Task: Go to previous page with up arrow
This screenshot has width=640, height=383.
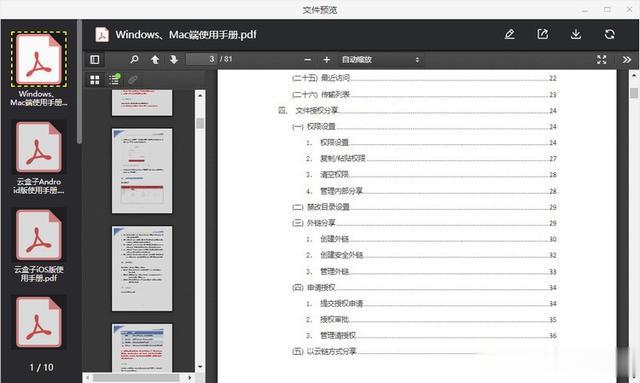Action: pos(155,60)
